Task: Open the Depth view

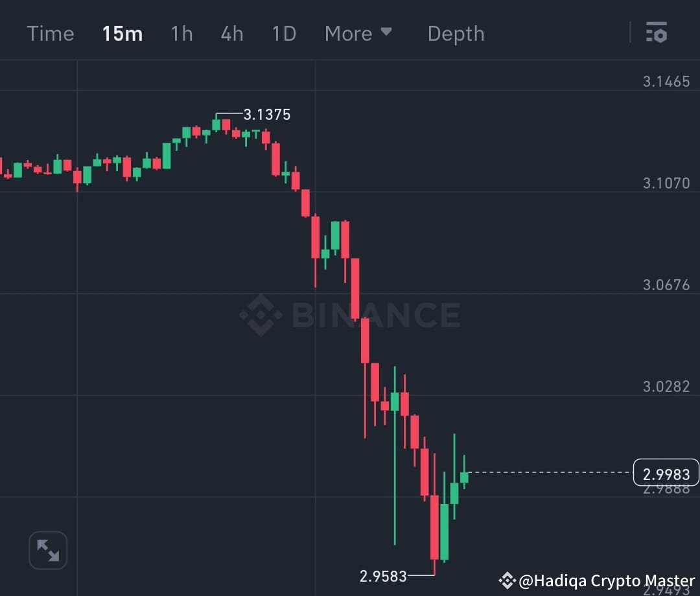Action: (x=456, y=34)
